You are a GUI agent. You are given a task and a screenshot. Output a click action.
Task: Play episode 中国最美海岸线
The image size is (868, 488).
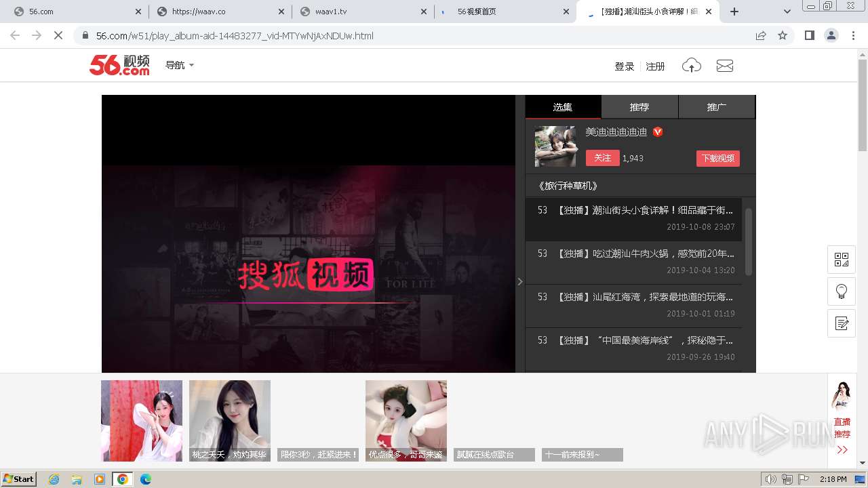click(x=633, y=349)
